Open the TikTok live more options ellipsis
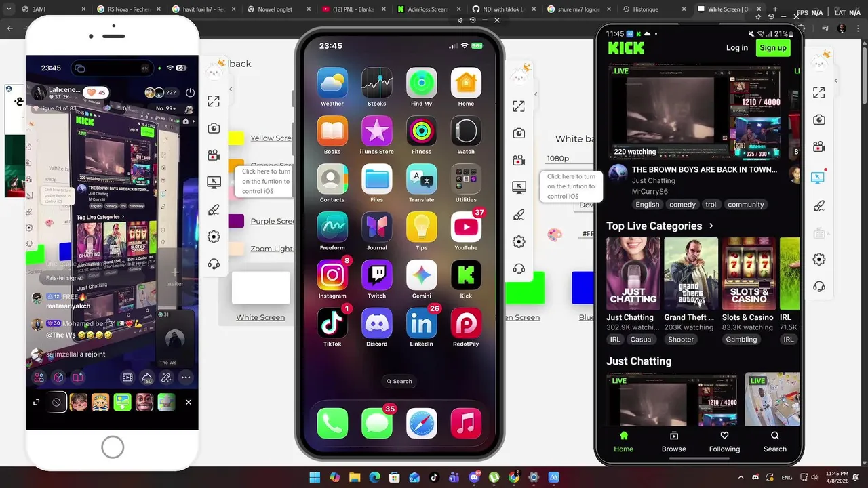The height and width of the screenshot is (488, 868). (x=185, y=378)
